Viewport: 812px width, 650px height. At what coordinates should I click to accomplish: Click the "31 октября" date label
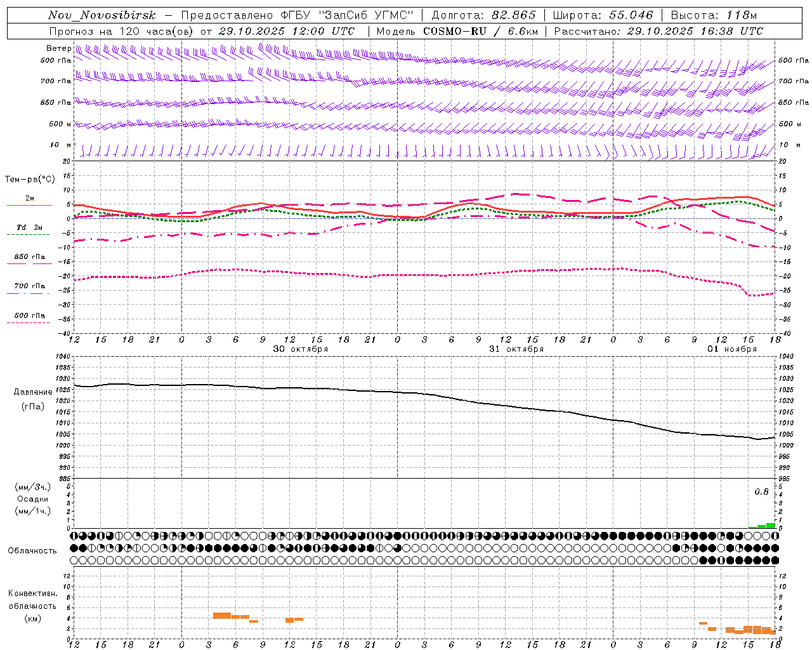516,349
